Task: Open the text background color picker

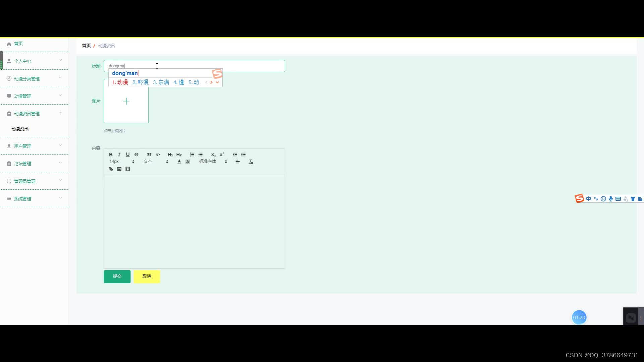Action: click(188, 162)
